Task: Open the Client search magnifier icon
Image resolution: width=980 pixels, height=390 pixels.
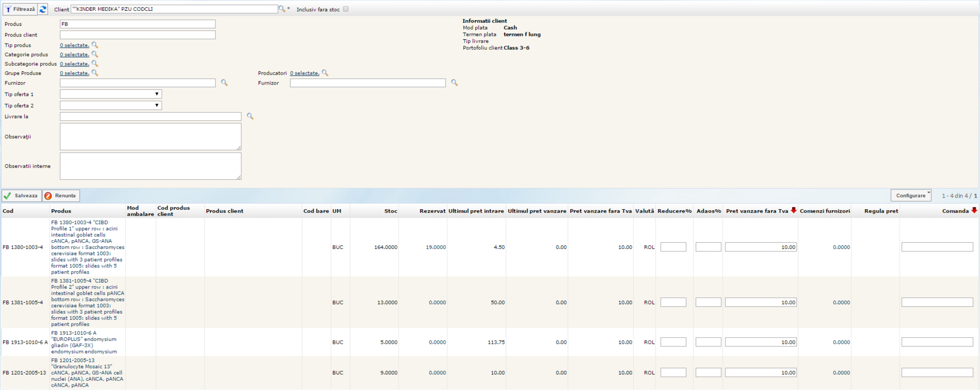Action: pyautogui.click(x=281, y=9)
